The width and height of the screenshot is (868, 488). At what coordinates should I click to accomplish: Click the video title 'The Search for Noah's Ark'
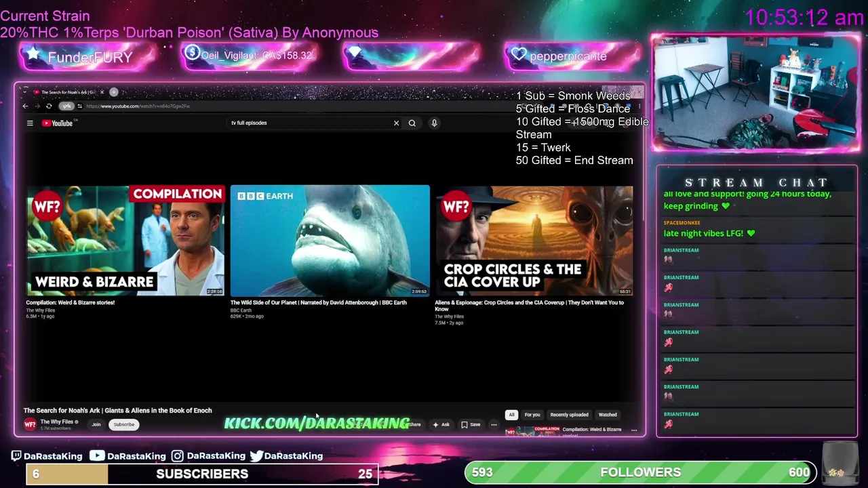pos(117,410)
